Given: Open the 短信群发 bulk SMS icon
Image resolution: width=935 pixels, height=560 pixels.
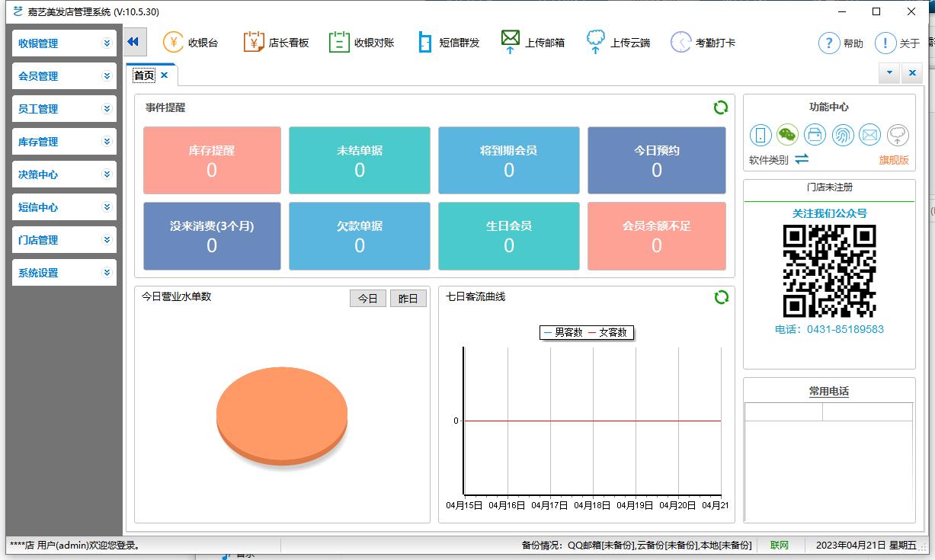Looking at the screenshot, I should 448,43.
